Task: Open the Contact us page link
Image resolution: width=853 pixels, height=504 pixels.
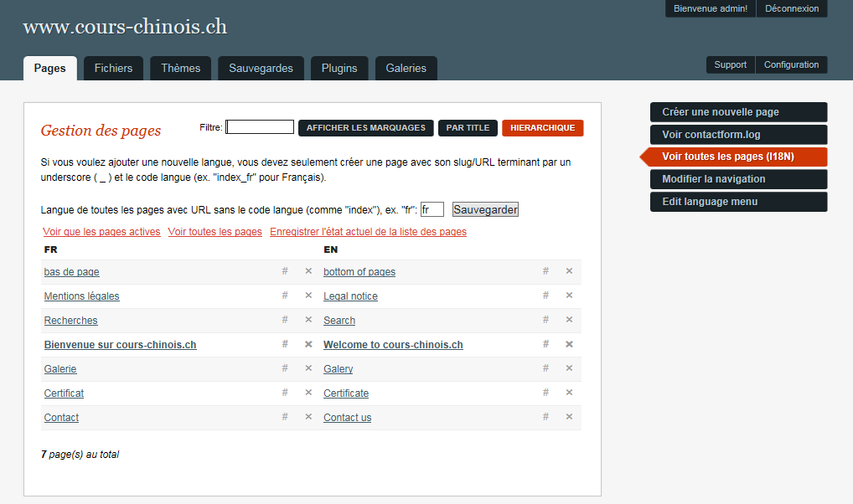Action: (348, 418)
